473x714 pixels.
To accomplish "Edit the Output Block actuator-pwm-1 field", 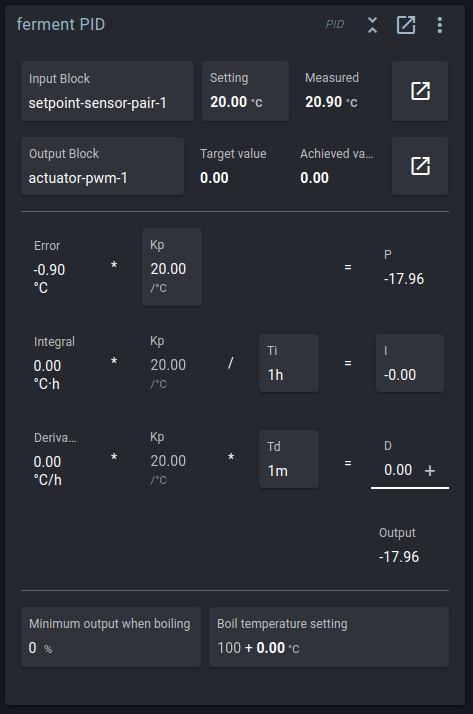I will point(102,166).
